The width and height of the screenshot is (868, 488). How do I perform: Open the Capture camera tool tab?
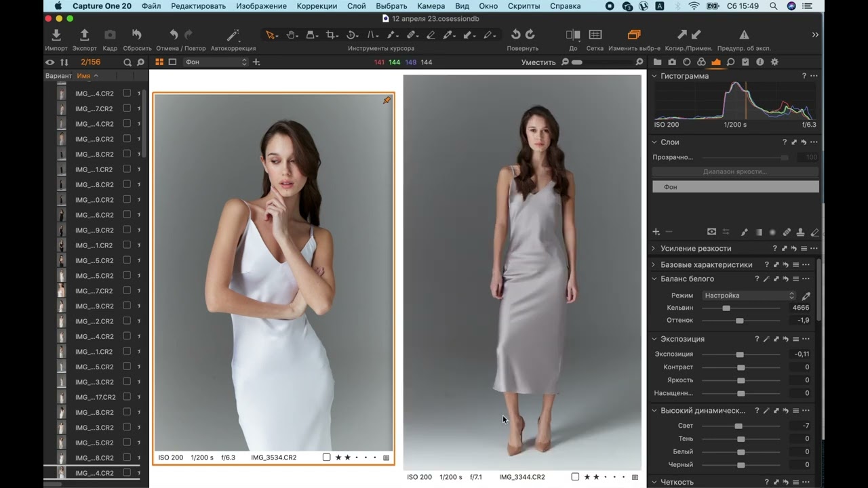click(672, 62)
